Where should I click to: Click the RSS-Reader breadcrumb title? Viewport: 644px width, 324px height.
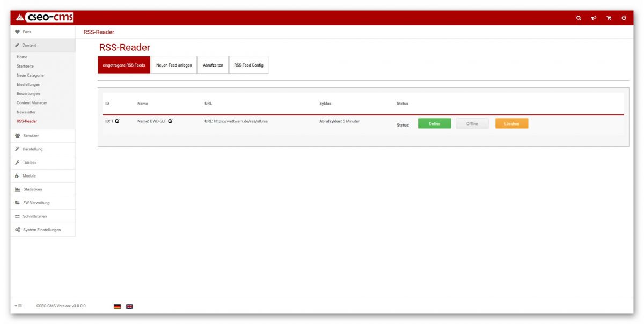click(99, 32)
